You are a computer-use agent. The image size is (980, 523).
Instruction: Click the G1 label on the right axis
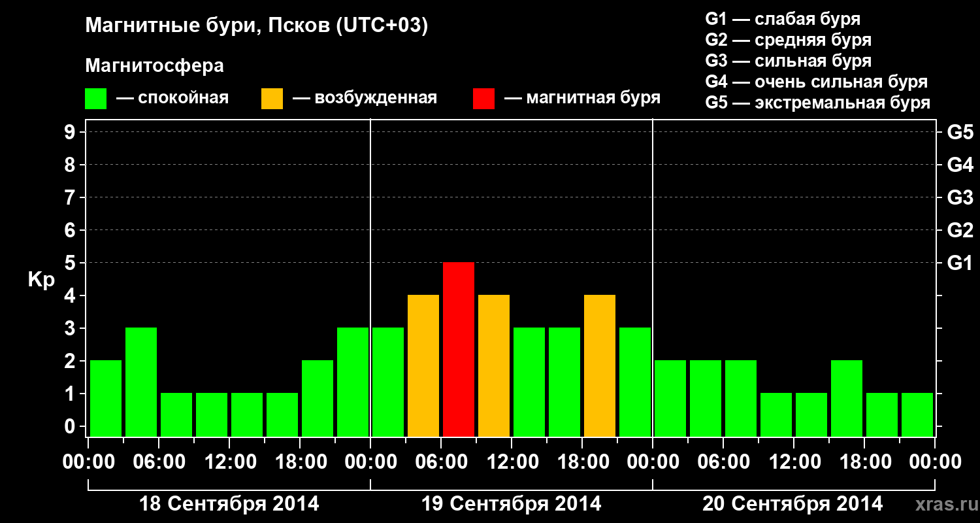(x=960, y=263)
